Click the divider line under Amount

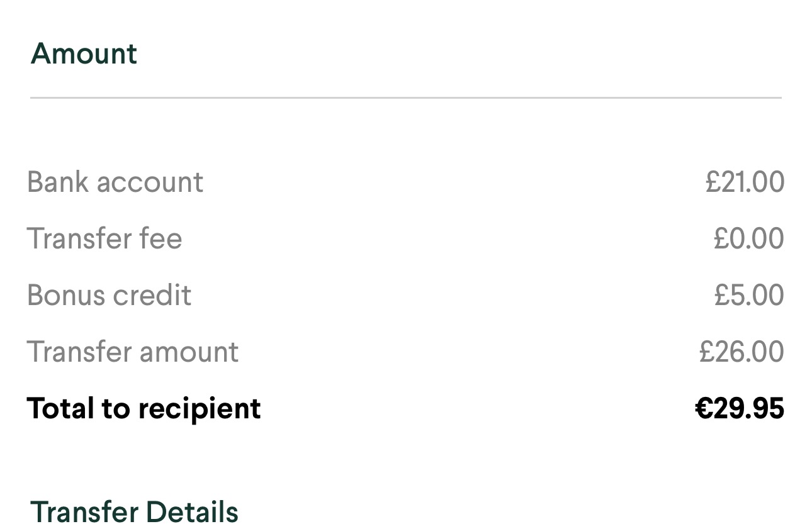tap(406, 98)
